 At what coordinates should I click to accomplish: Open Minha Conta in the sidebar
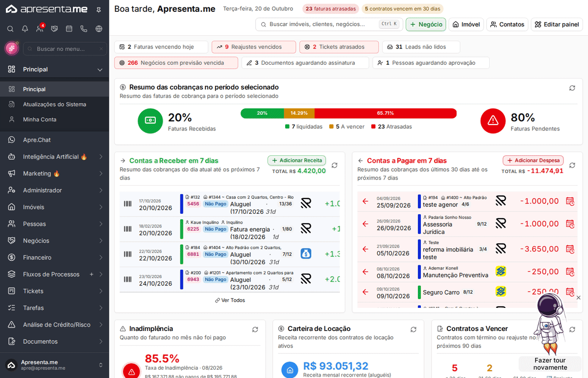54,120
